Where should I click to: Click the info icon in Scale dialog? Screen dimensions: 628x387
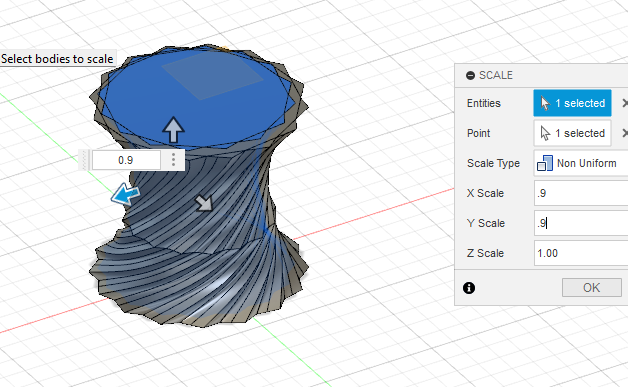pyautogui.click(x=469, y=288)
